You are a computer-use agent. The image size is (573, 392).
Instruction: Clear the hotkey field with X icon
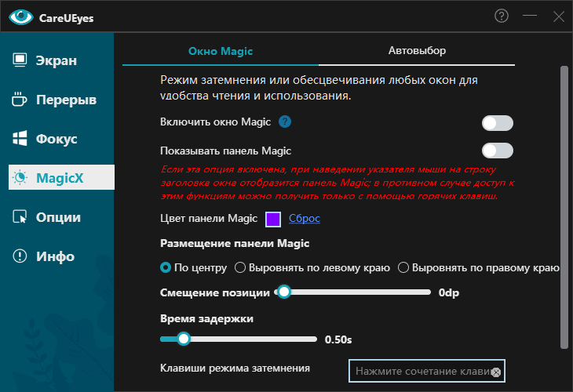click(x=495, y=372)
